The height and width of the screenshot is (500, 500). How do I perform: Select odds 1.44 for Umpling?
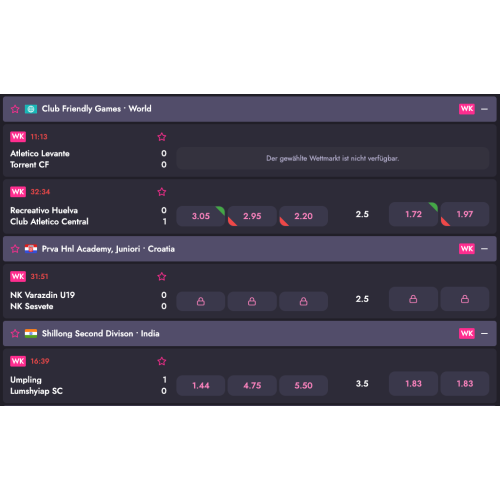coord(201,386)
